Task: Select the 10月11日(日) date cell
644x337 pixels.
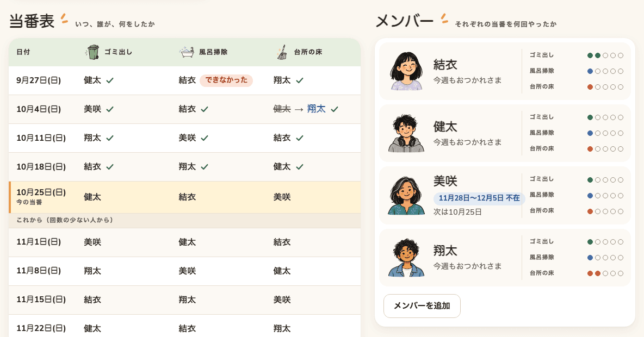Action: [41, 138]
